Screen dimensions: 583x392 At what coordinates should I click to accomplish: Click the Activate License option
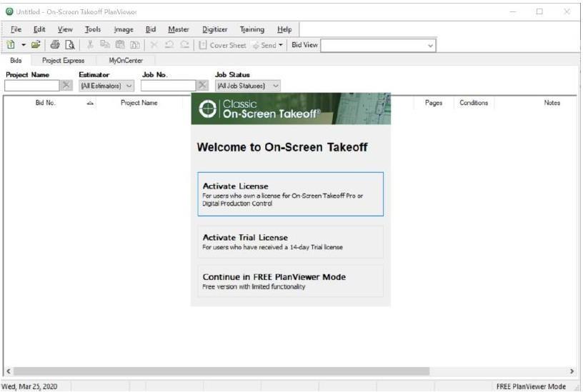click(290, 194)
